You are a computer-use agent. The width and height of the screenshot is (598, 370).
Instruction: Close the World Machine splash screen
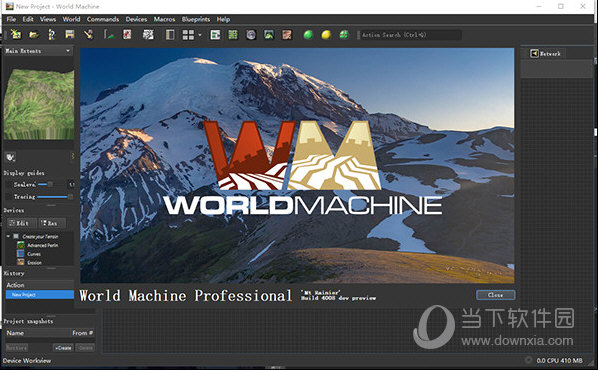pyautogui.click(x=495, y=295)
